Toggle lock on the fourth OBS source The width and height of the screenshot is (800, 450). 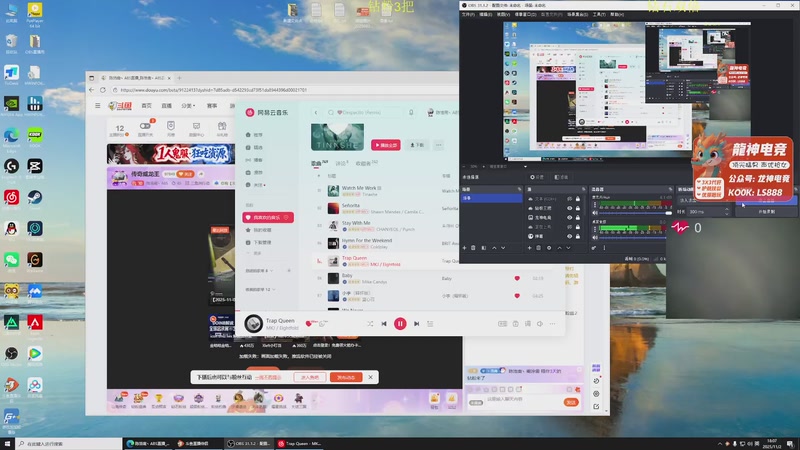578,227
